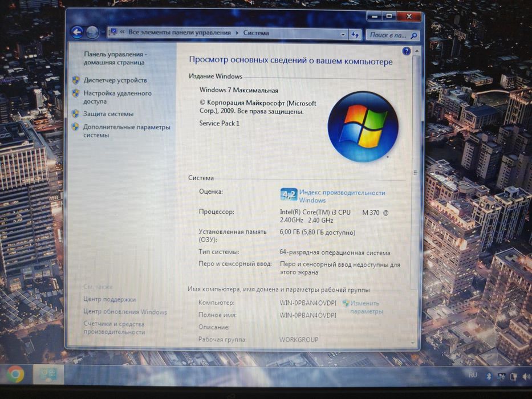Open Центр обновления Windows link
The width and height of the screenshot is (532, 399).
point(125,311)
